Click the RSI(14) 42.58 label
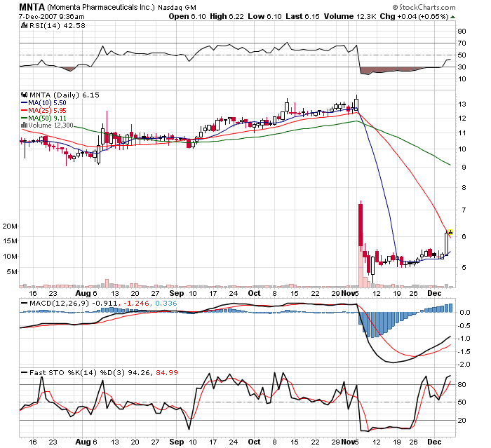This screenshot has height=448, width=491. (x=57, y=26)
